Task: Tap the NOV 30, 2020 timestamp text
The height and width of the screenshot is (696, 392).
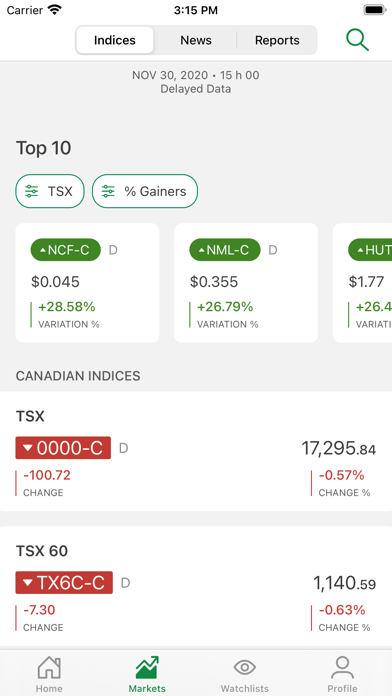Action: (196, 75)
